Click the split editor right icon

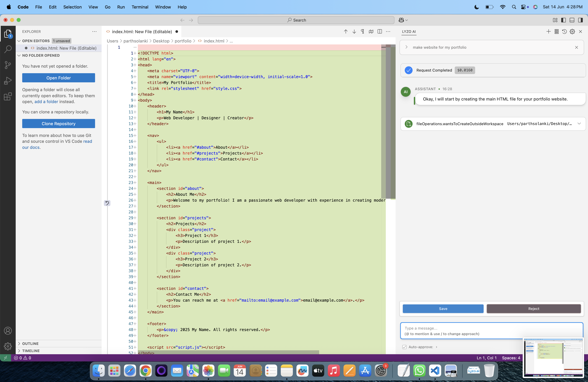380,32
